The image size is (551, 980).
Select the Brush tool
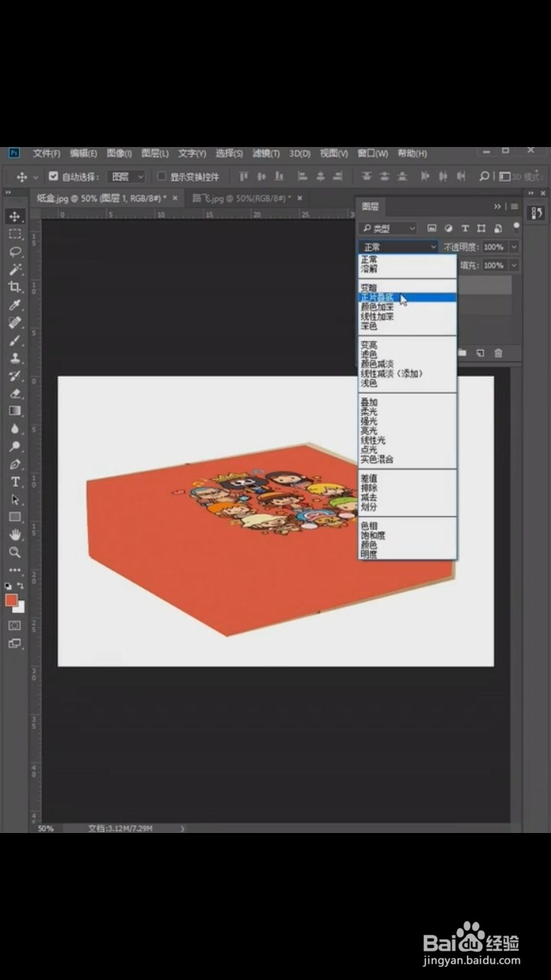[15, 340]
